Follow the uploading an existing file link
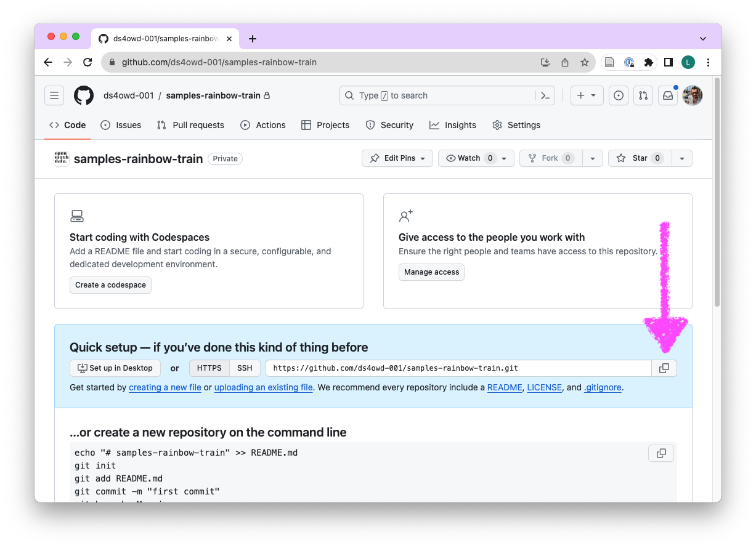 tap(263, 387)
